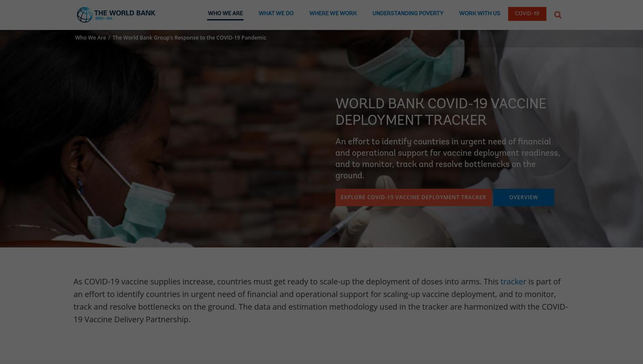Click the blue Overview button

(523, 197)
